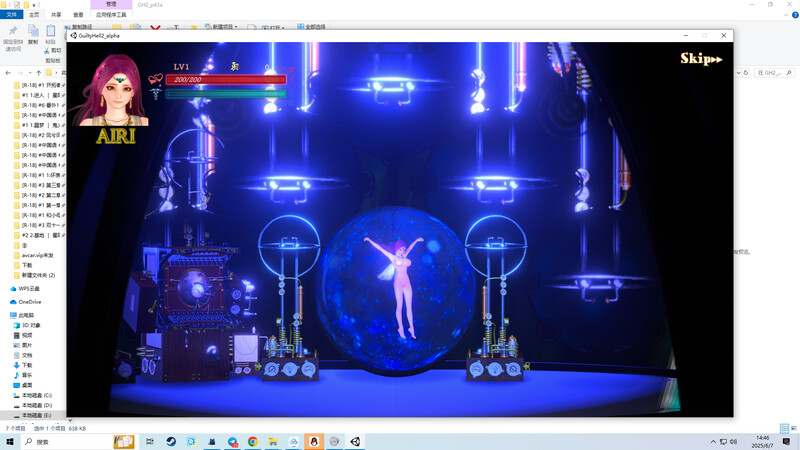The width and height of the screenshot is (800, 450).
Task: Open the 应用程序工具 ribbon tab
Action: (x=111, y=15)
